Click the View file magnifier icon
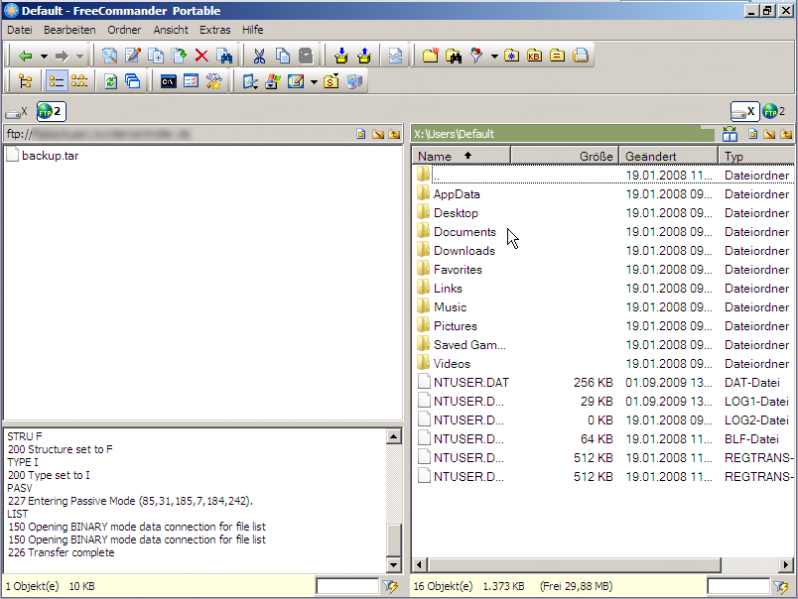 (109, 55)
